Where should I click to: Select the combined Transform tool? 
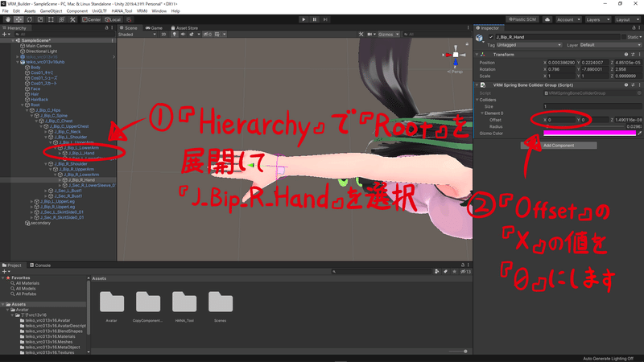(61, 19)
